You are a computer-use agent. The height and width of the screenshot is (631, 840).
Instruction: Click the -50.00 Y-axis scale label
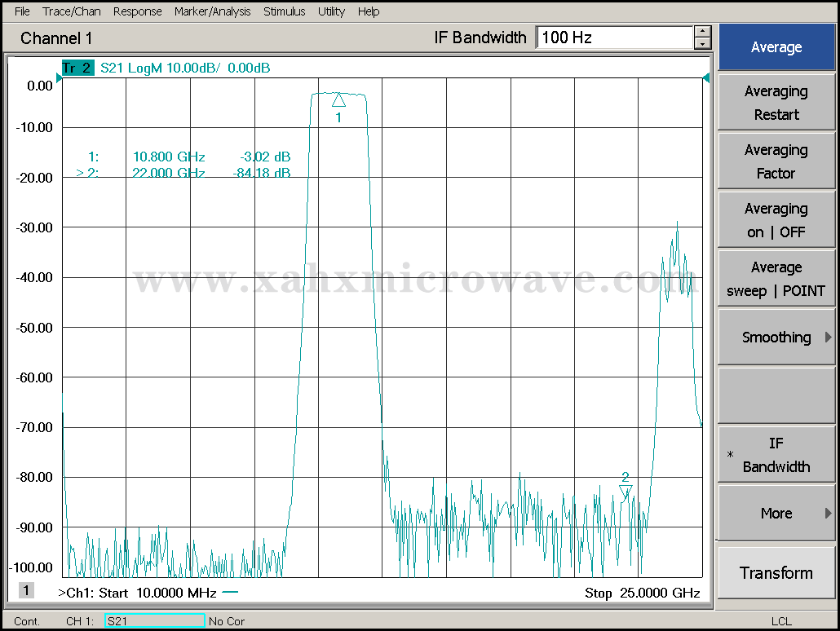pos(34,328)
